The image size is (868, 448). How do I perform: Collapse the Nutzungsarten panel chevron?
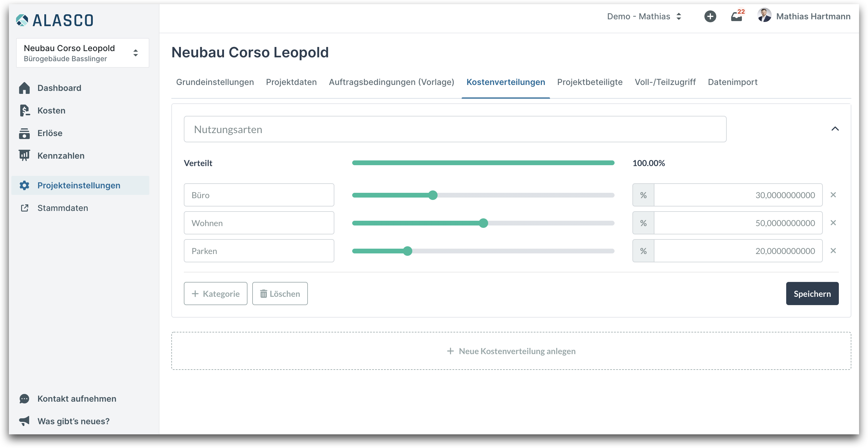coord(835,129)
